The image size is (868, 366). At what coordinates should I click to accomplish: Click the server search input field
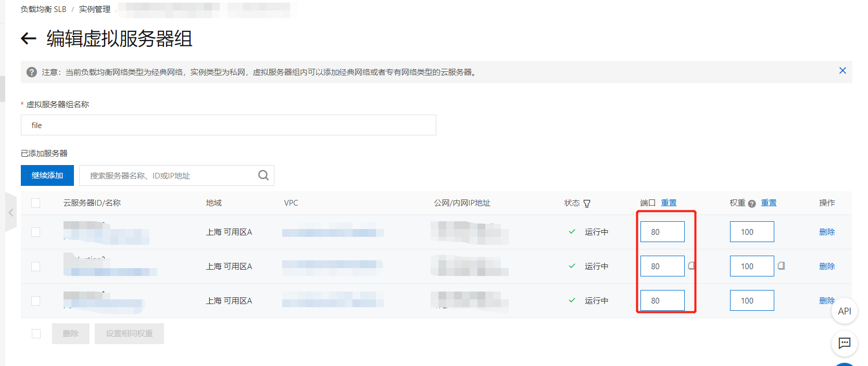coord(177,175)
